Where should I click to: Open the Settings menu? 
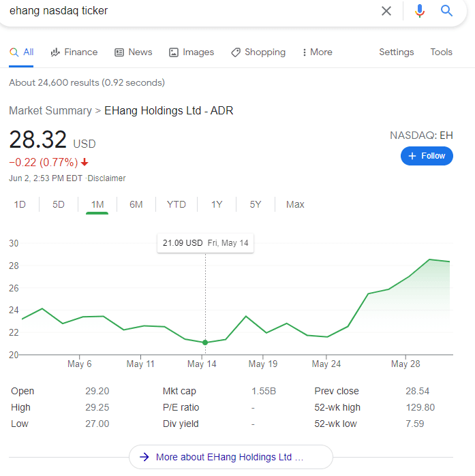[396, 52]
